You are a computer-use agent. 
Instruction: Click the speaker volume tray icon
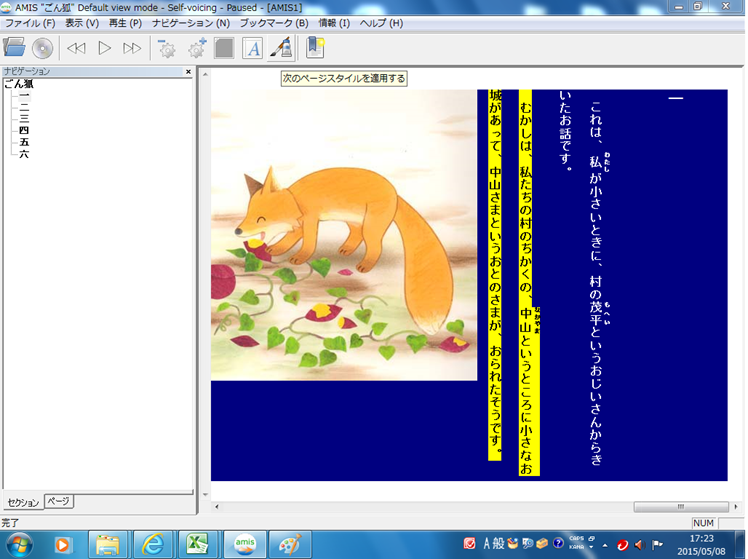pos(640,544)
